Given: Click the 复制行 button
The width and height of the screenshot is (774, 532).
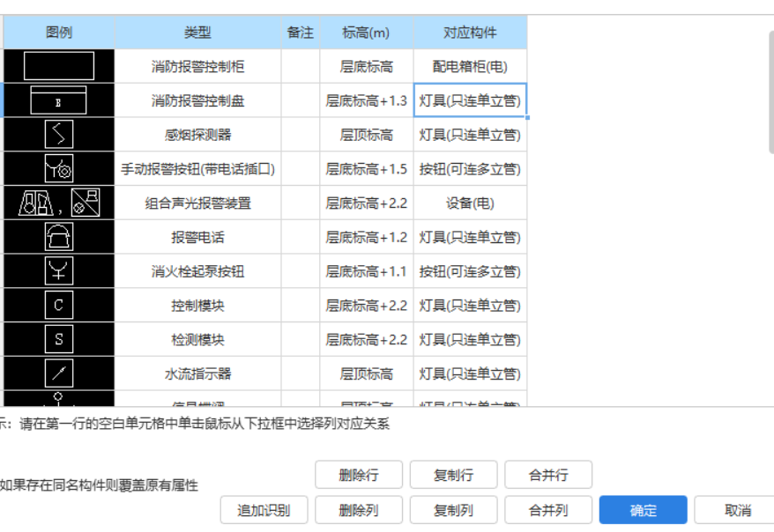Looking at the screenshot, I should pos(454,475).
